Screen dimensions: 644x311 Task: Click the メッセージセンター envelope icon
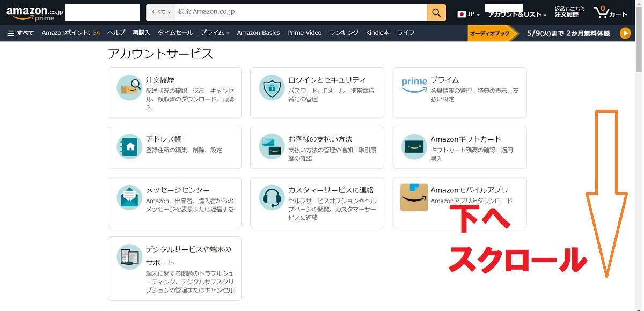point(129,197)
